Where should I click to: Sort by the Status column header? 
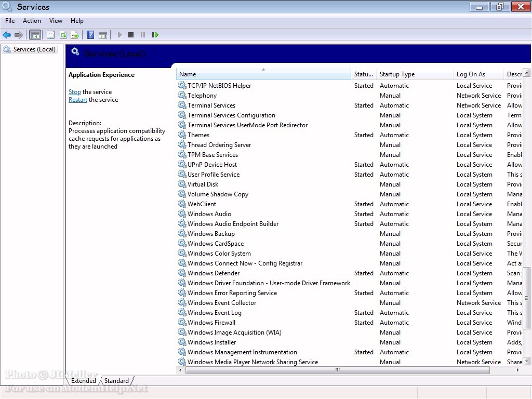364,74
